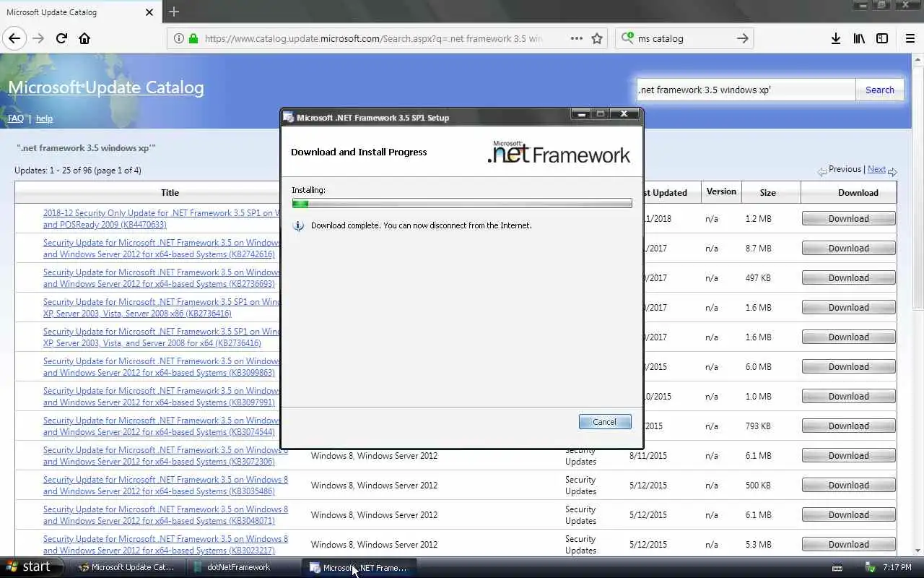This screenshot has height=578, width=924.
Task: Download the 1.0 MB KB3097991 update
Action: point(849,397)
